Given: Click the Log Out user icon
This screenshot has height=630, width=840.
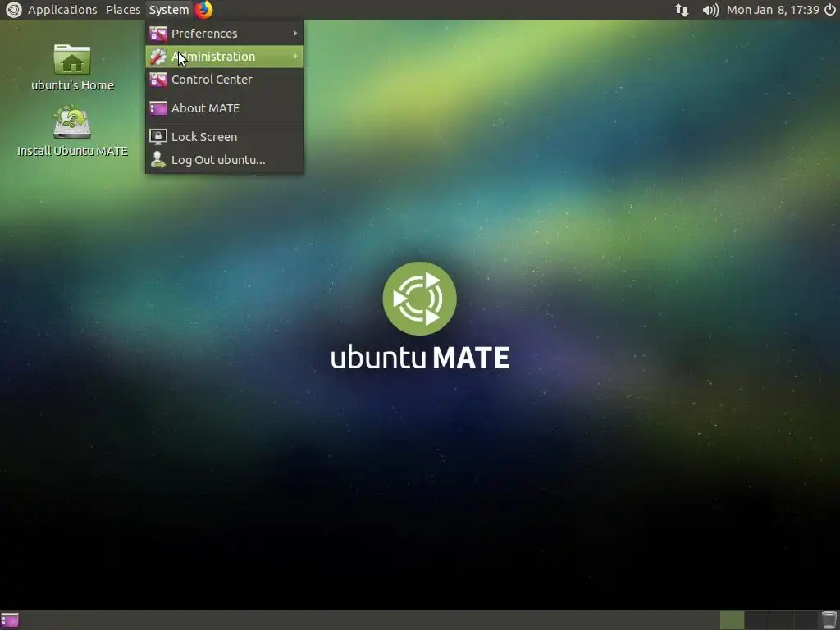Looking at the screenshot, I should click(158, 160).
